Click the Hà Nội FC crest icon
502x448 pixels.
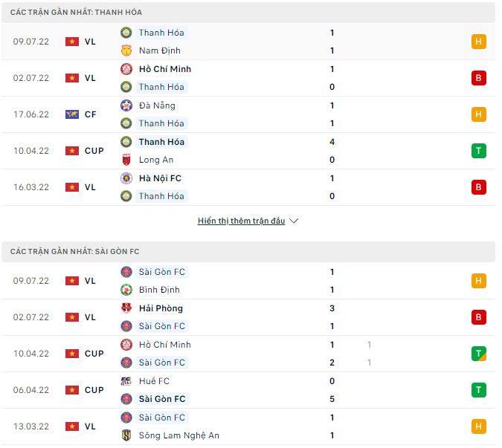[x=126, y=178]
